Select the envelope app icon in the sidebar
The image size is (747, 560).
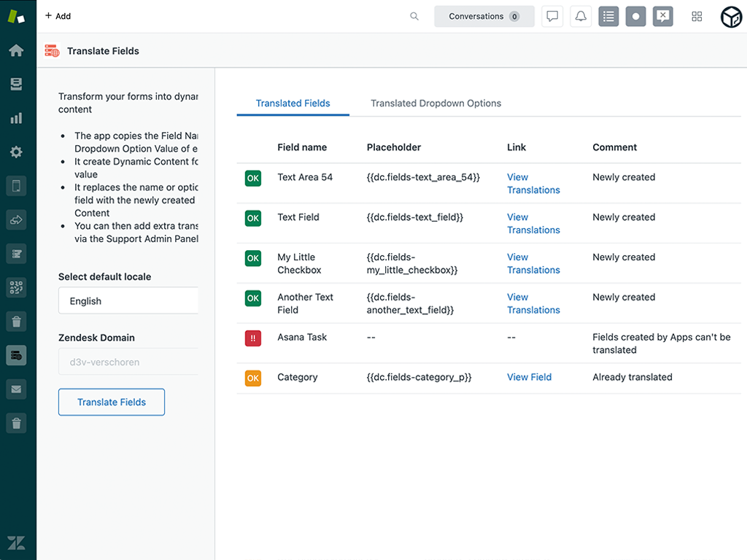16,389
